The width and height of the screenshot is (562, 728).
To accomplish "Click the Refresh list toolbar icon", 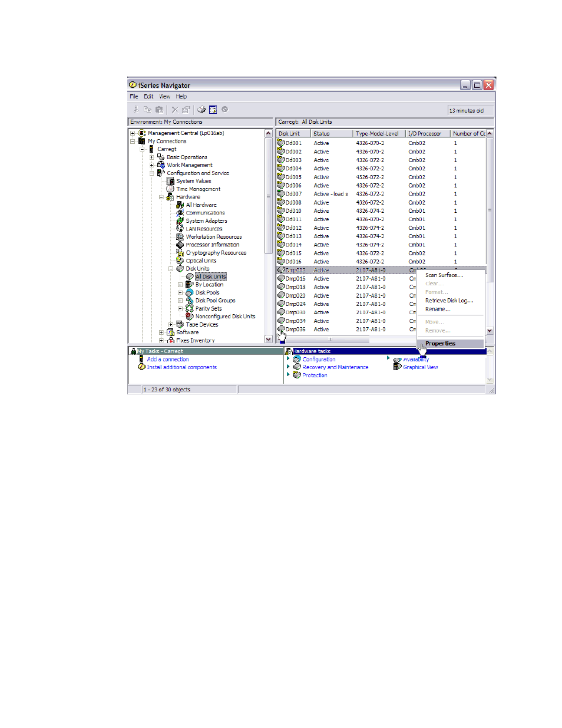I will point(213,110).
